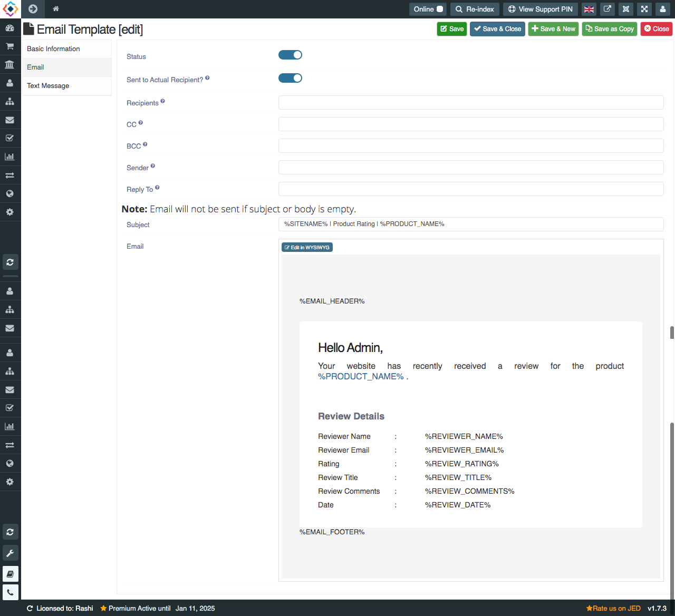Select the Email tab
This screenshot has height=616, width=675.
(x=67, y=67)
